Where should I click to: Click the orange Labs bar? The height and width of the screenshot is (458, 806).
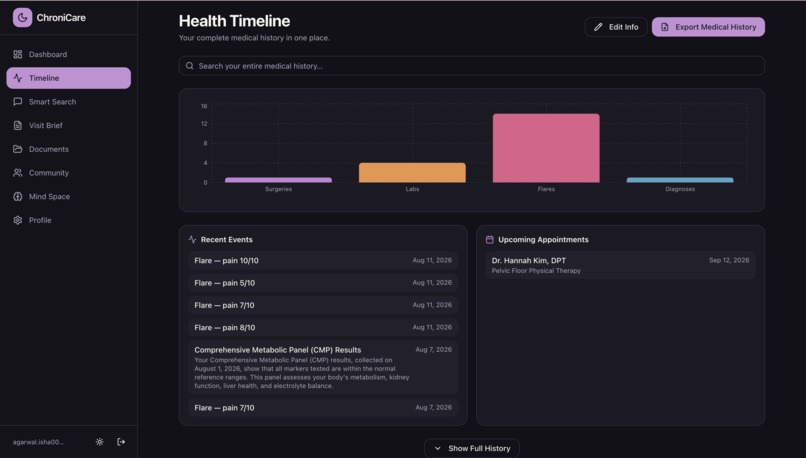point(412,173)
